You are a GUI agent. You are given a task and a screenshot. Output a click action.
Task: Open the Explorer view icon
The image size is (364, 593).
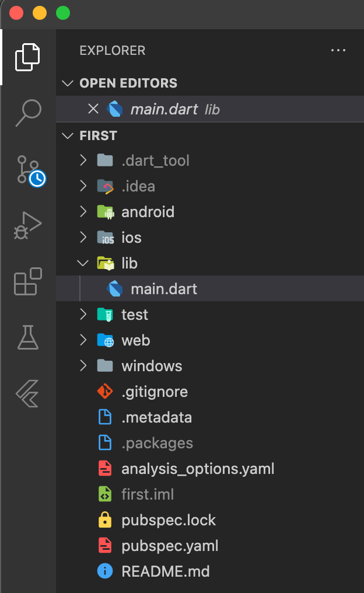coord(27,57)
